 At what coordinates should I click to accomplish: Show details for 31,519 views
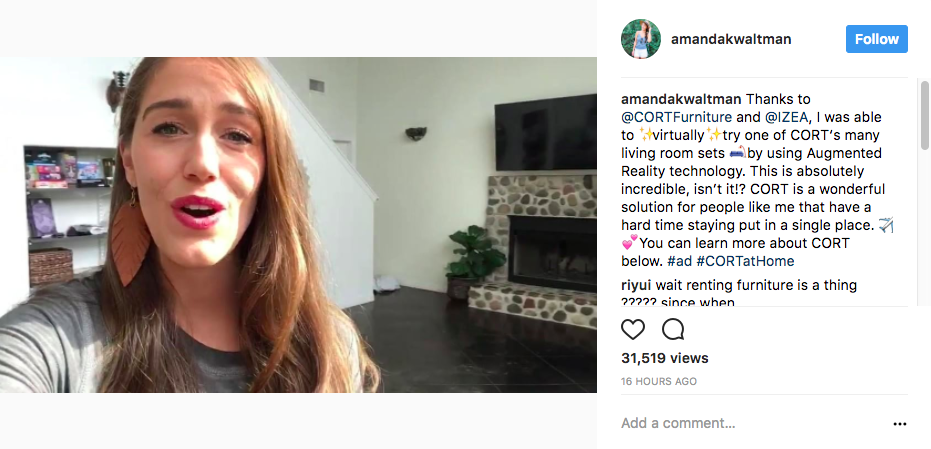click(664, 358)
